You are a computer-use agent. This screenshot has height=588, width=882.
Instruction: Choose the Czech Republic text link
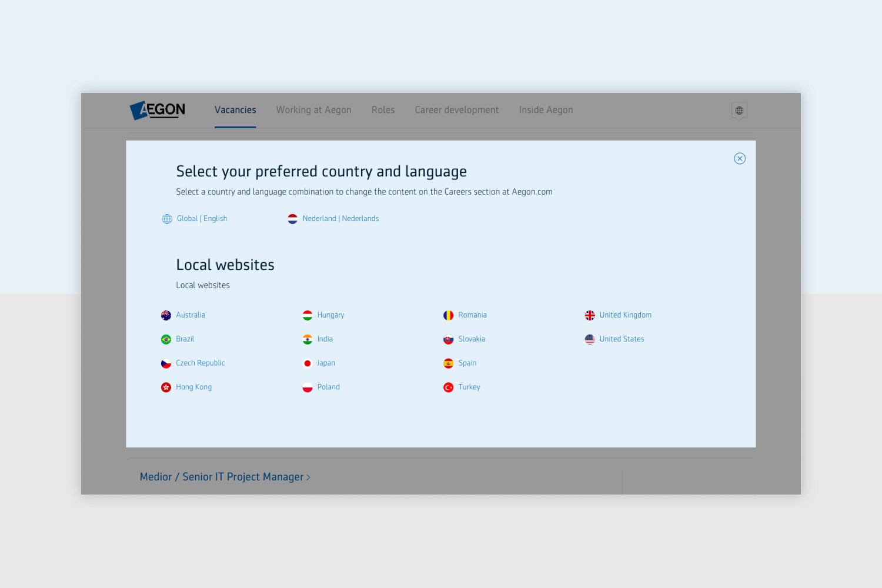pos(201,363)
